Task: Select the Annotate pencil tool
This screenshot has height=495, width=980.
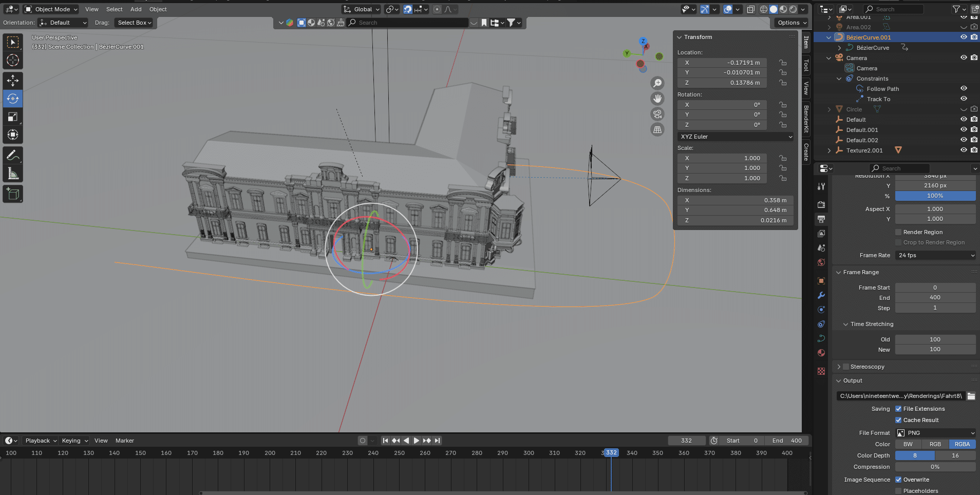Action: pos(13,155)
